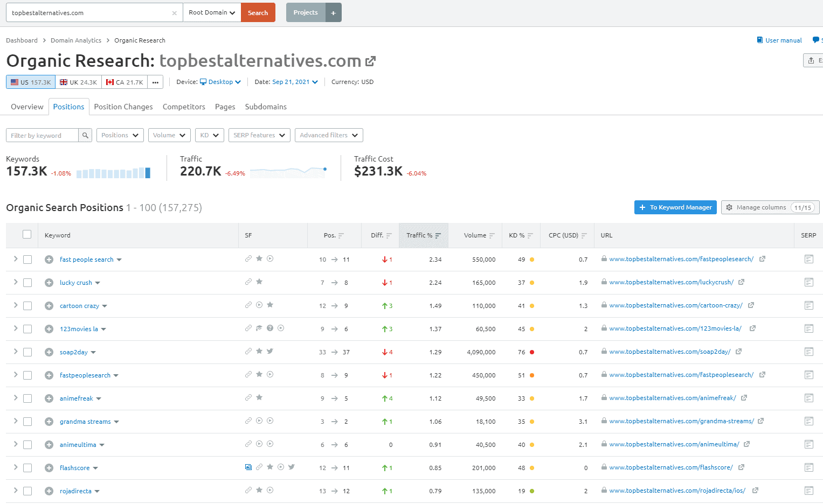Open the external link icon beside the domain title
This screenshot has width=823, height=504.
point(370,61)
